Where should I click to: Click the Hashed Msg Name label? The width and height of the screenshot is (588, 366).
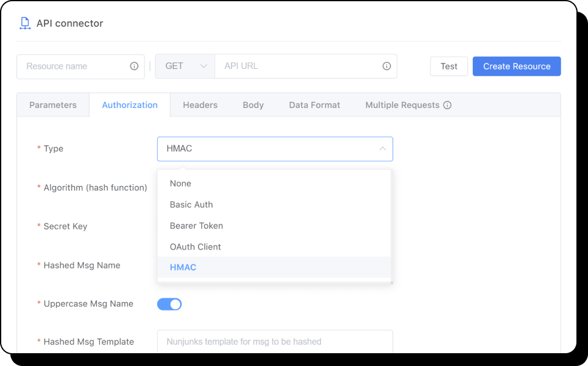pos(82,265)
